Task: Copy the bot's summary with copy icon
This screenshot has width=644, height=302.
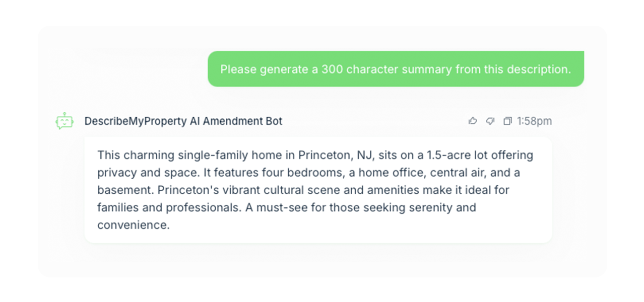Action: point(507,121)
